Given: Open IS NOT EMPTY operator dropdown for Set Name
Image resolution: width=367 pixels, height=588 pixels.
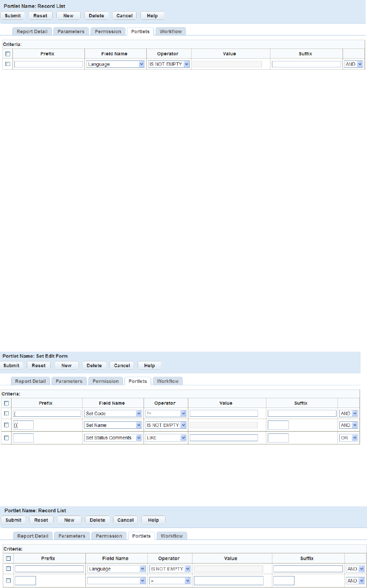Looking at the screenshot, I should [166, 425].
